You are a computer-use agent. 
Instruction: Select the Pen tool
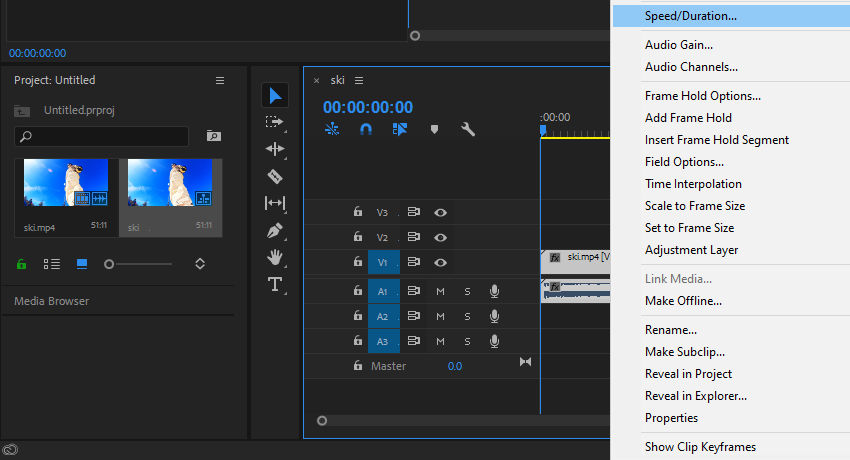click(x=275, y=230)
